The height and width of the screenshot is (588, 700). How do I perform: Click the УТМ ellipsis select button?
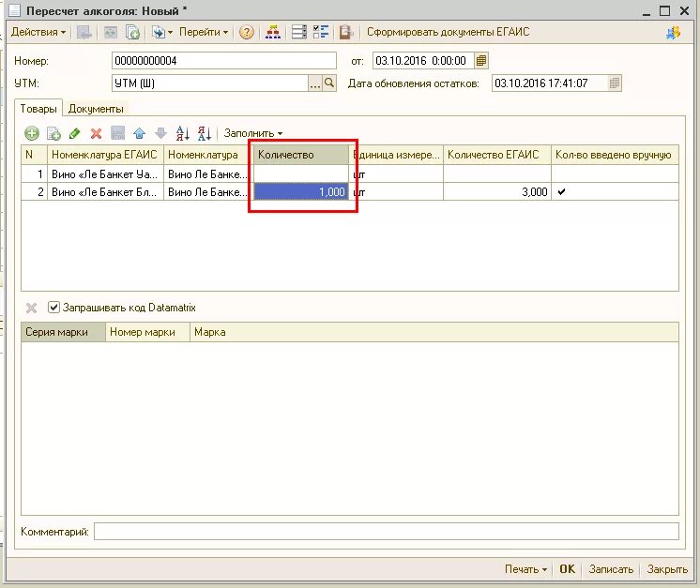(x=315, y=83)
